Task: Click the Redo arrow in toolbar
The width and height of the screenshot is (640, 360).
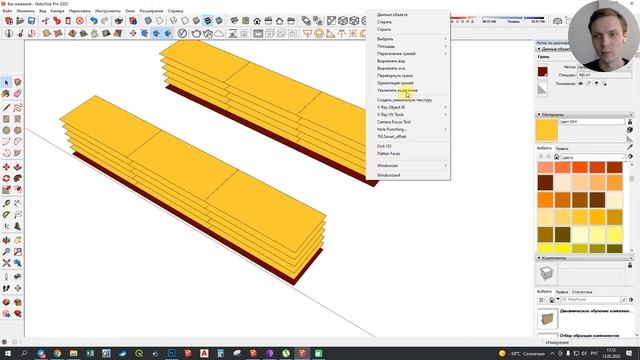Action: click(x=105, y=20)
